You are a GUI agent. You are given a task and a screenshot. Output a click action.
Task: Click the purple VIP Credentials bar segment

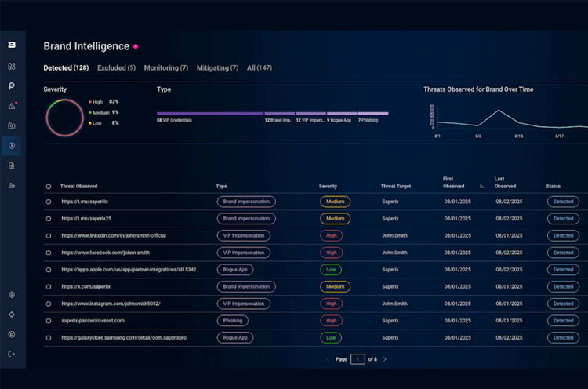209,114
